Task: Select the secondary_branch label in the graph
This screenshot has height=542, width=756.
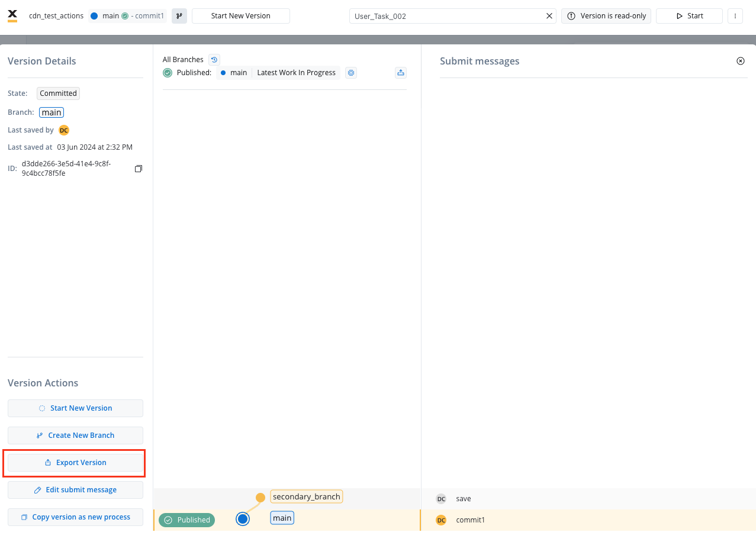Action: pyautogui.click(x=307, y=496)
